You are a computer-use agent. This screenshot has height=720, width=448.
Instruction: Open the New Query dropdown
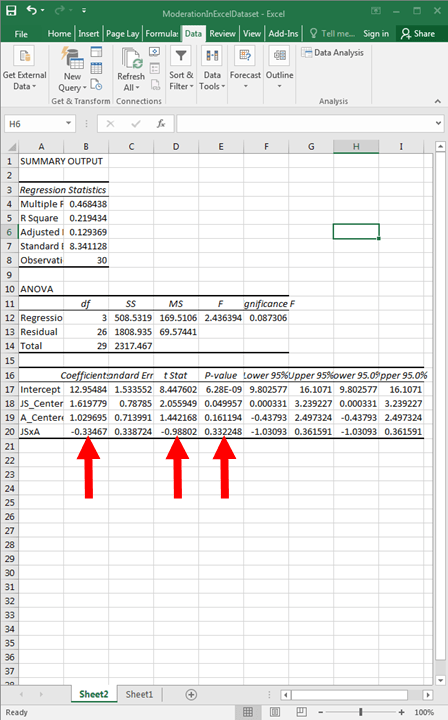72,82
